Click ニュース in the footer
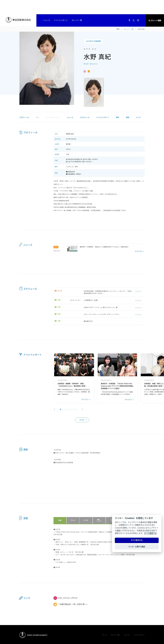This screenshot has width=164, height=644. (x=126, y=635)
